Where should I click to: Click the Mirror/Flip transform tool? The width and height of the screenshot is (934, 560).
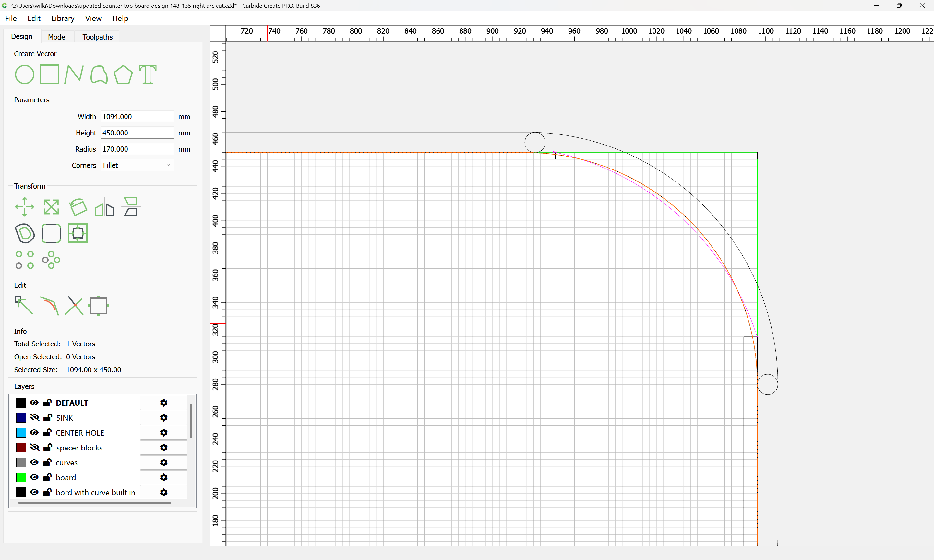(104, 207)
